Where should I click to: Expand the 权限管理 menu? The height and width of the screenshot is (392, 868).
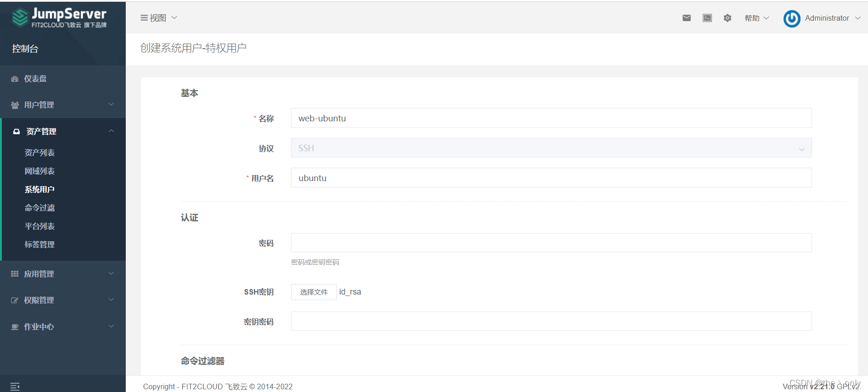(x=62, y=300)
